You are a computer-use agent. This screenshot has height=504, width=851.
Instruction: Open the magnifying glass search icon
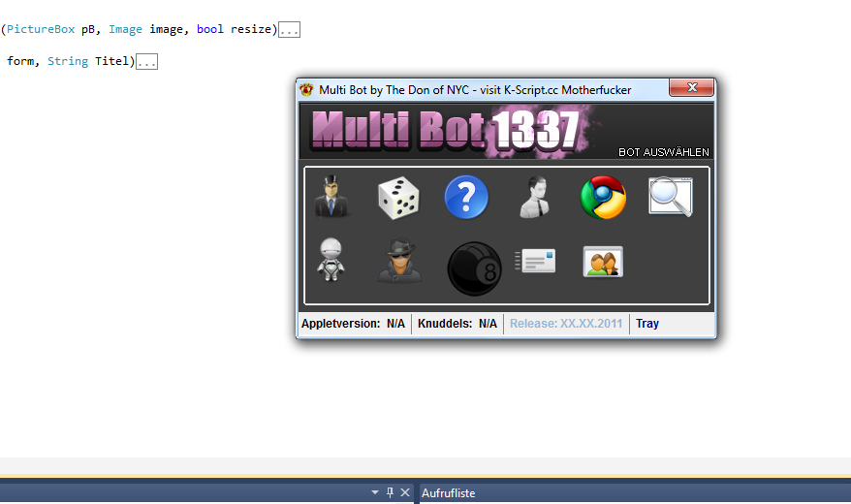pyautogui.click(x=671, y=197)
